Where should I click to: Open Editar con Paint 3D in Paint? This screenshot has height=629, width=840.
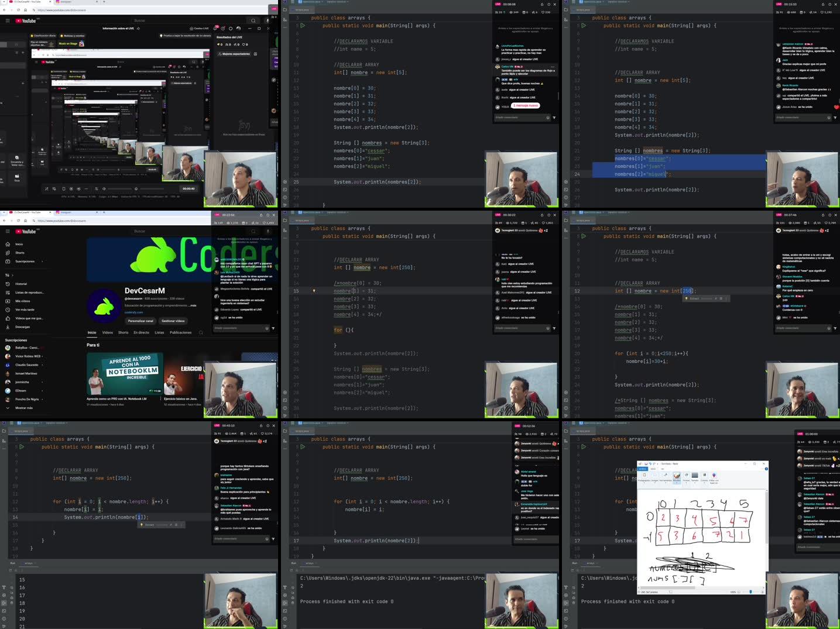point(714,477)
